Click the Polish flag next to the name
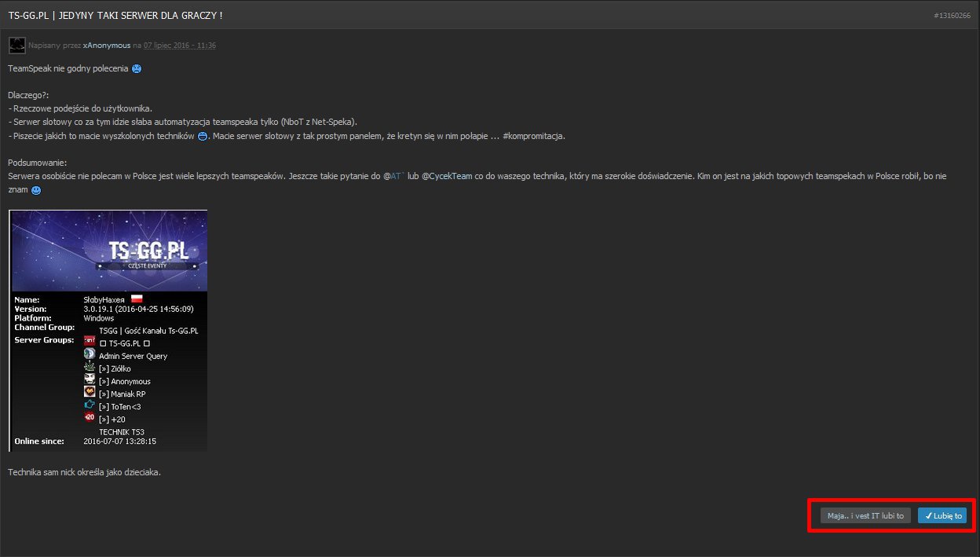 tap(136, 299)
